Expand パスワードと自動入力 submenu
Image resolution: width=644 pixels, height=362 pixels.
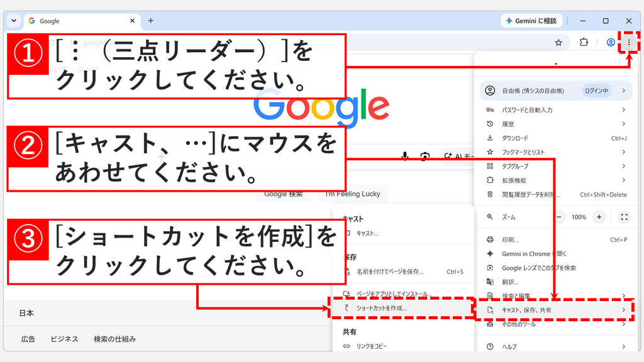[556, 110]
